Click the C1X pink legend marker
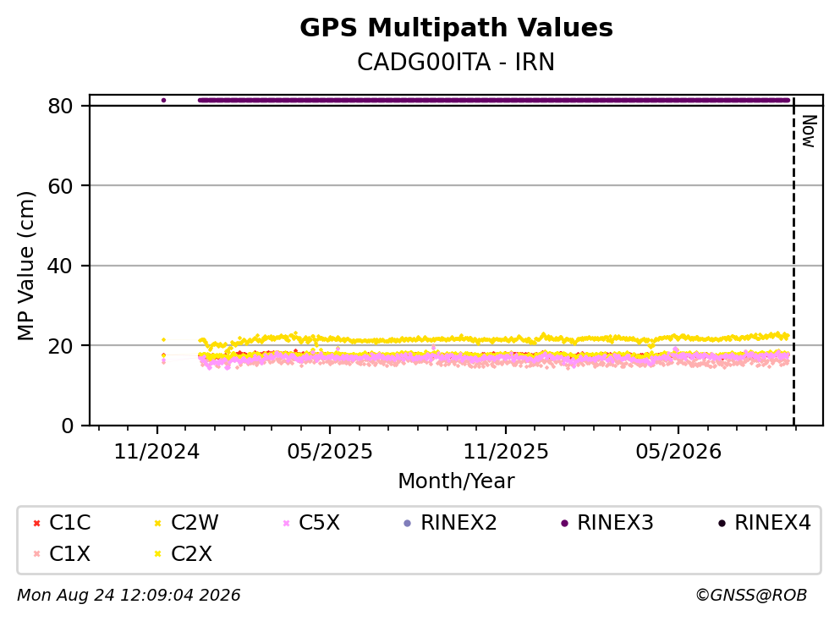This screenshot has width=840, height=621. point(36,553)
